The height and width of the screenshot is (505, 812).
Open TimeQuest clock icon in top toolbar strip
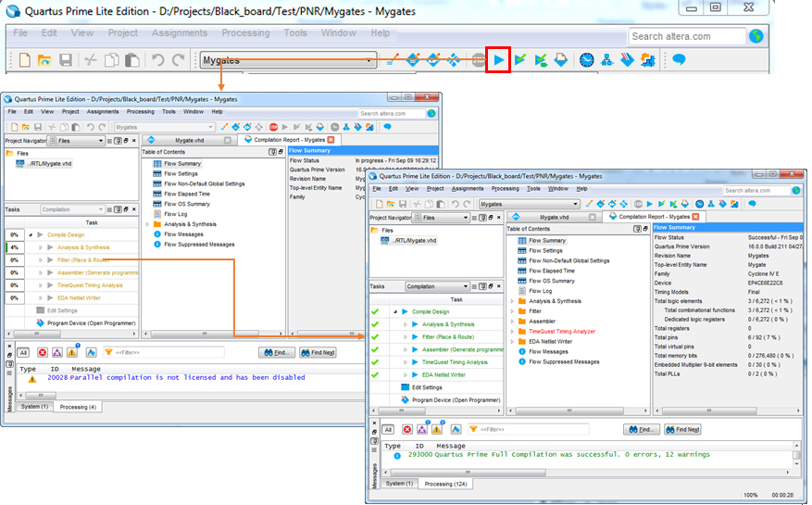(586, 60)
